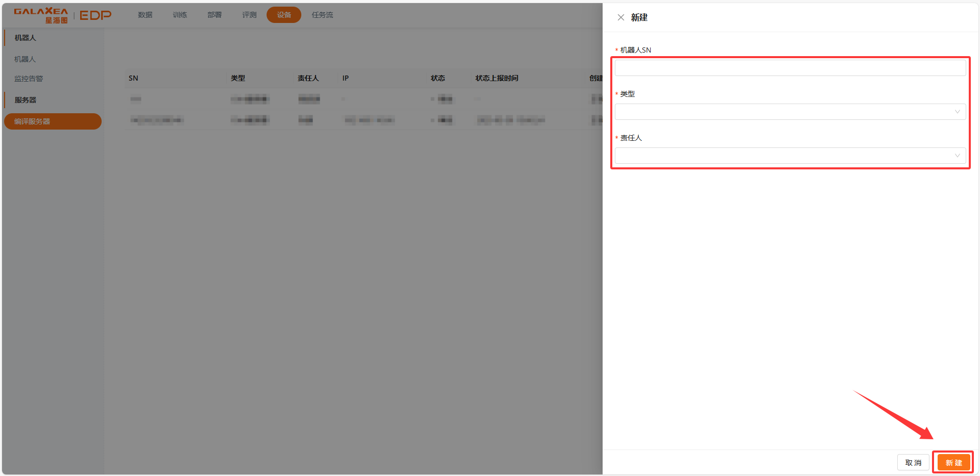Focus the 机器人SN input field
The height and width of the screenshot is (476, 980).
point(790,68)
